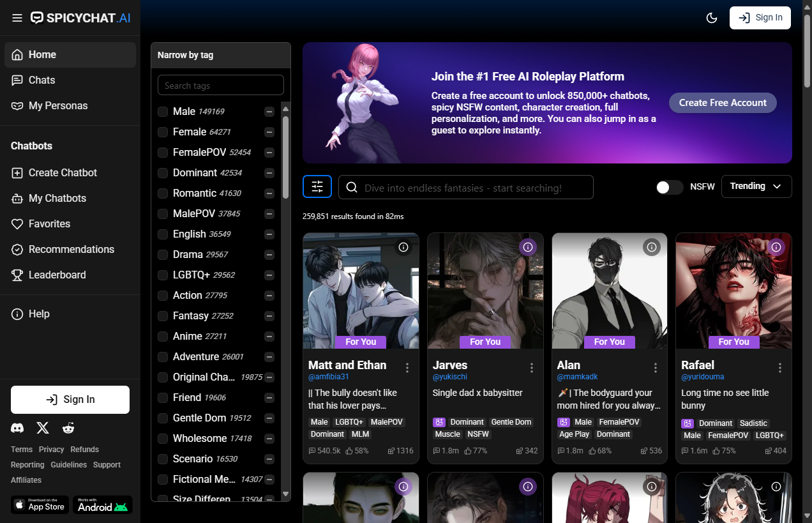Viewport: 812px width, 523px height.
Task: Open the Discord social icon
Action: point(18,428)
